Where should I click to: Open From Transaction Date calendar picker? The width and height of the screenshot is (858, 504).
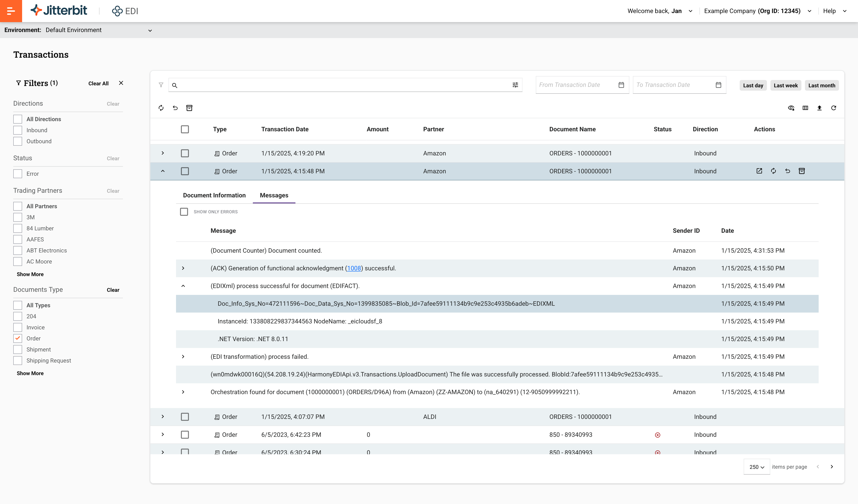[x=621, y=85]
